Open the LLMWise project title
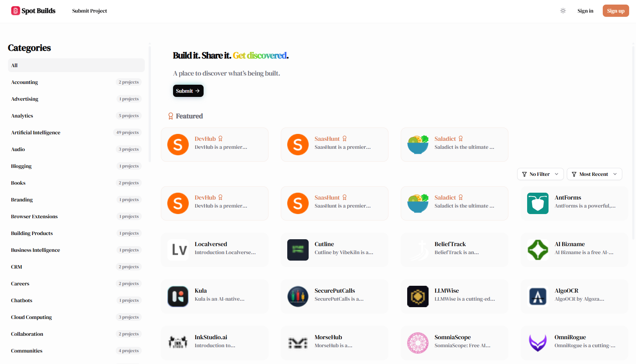 tap(447, 291)
